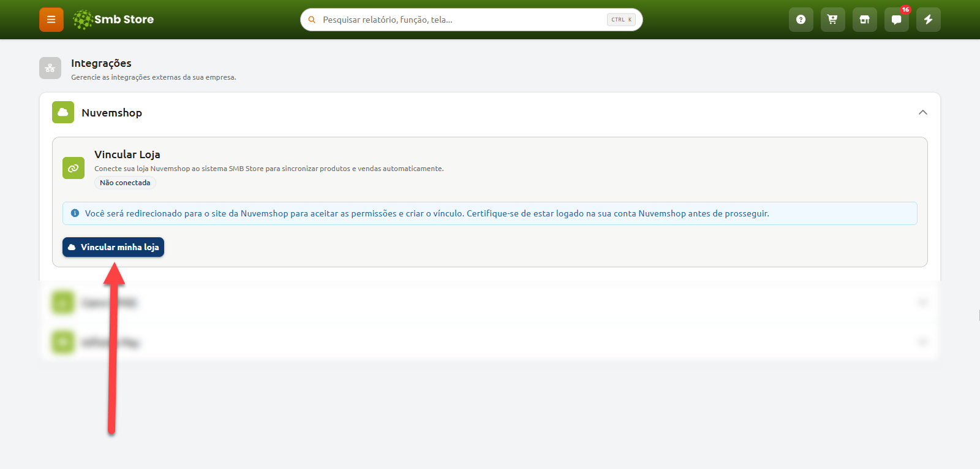Click the search magnifier icon
The height and width of the screenshot is (469, 980).
pyautogui.click(x=312, y=20)
